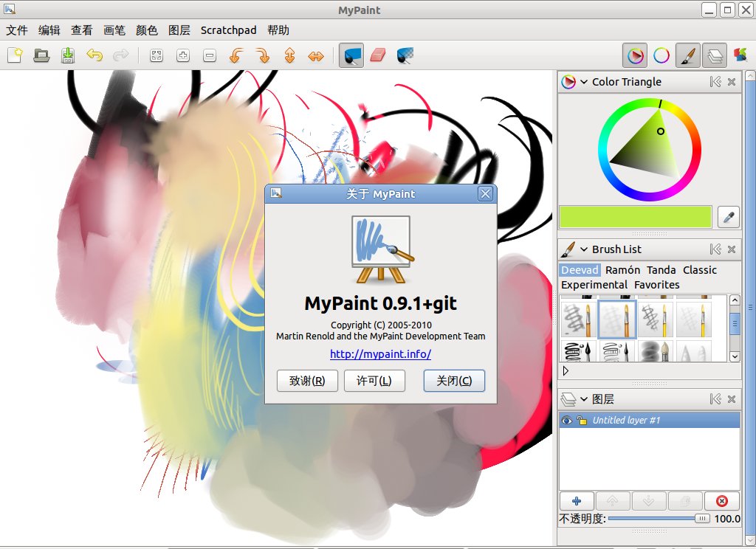This screenshot has width=756, height=549.
Task: Select the Ramón brush group
Action: click(622, 270)
